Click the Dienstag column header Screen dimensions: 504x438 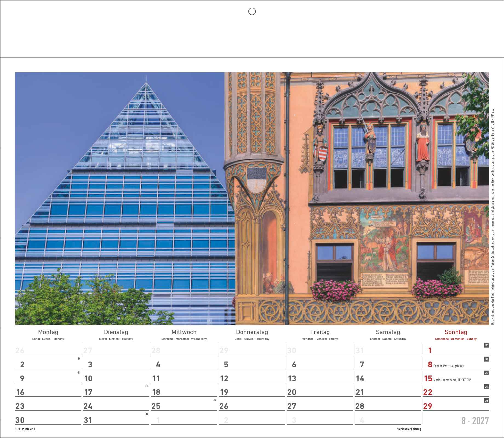pyautogui.click(x=116, y=332)
